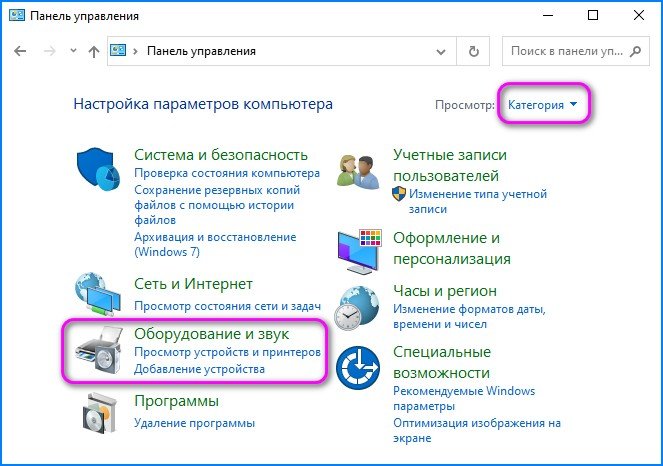Click Оптимизация изображения на экране link
The width and height of the screenshot is (663, 466).
(x=477, y=430)
